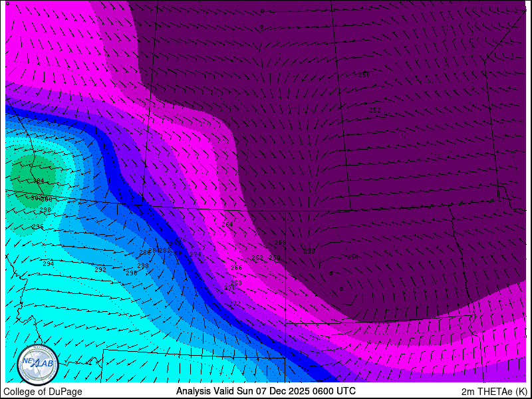Click the 250 contour label
532x399 pixels.
pyautogui.click(x=364, y=75)
